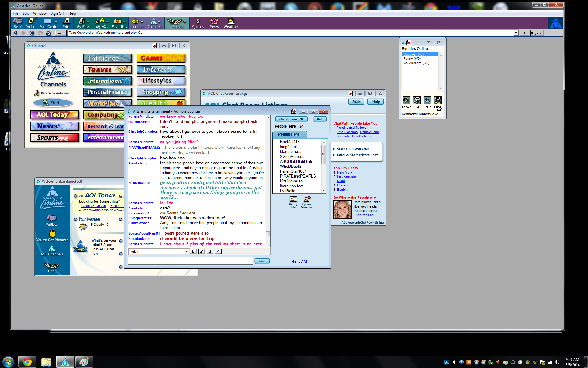Toggle italic formatting in chat toolbar
This screenshot has height=368, width=588.
(x=202, y=251)
